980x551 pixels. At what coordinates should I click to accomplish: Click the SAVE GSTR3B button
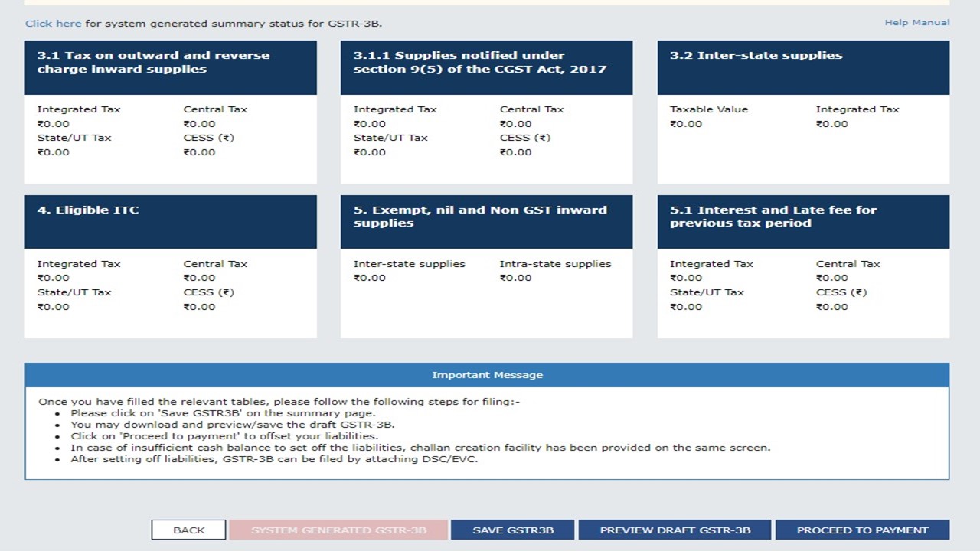(x=513, y=530)
